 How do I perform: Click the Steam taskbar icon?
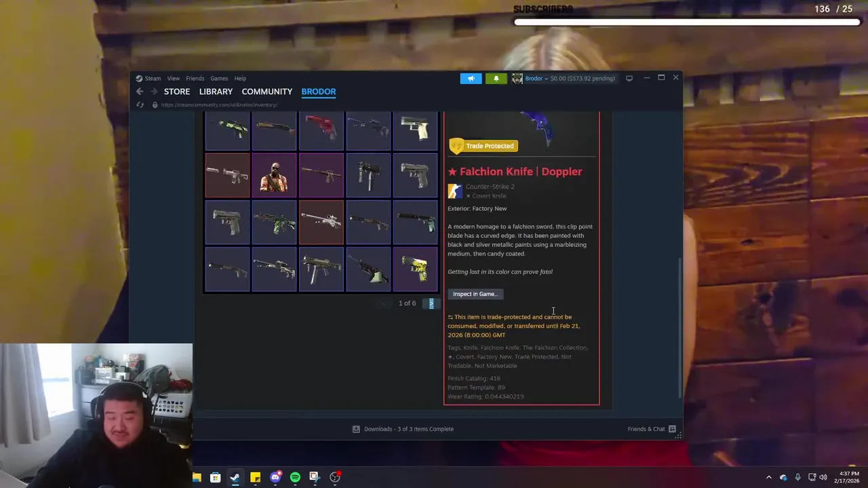point(235,477)
